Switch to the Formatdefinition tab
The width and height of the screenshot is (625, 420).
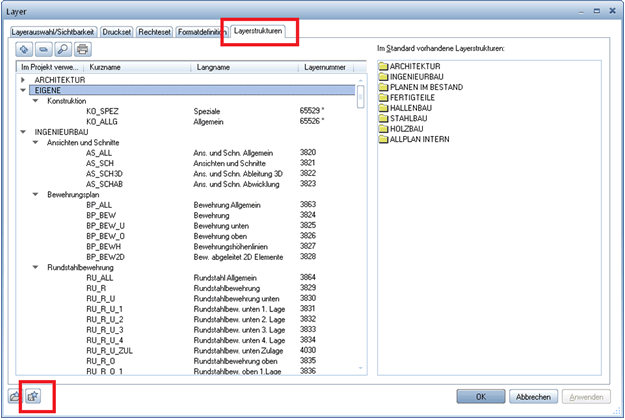click(x=201, y=32)
